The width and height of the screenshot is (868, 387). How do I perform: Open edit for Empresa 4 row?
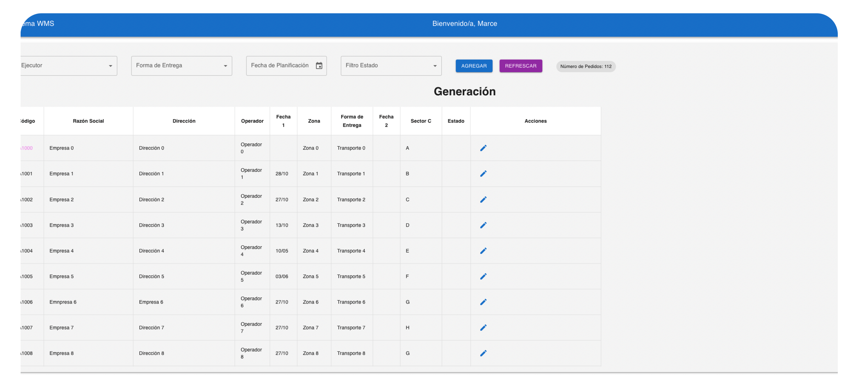coord(483,251)
